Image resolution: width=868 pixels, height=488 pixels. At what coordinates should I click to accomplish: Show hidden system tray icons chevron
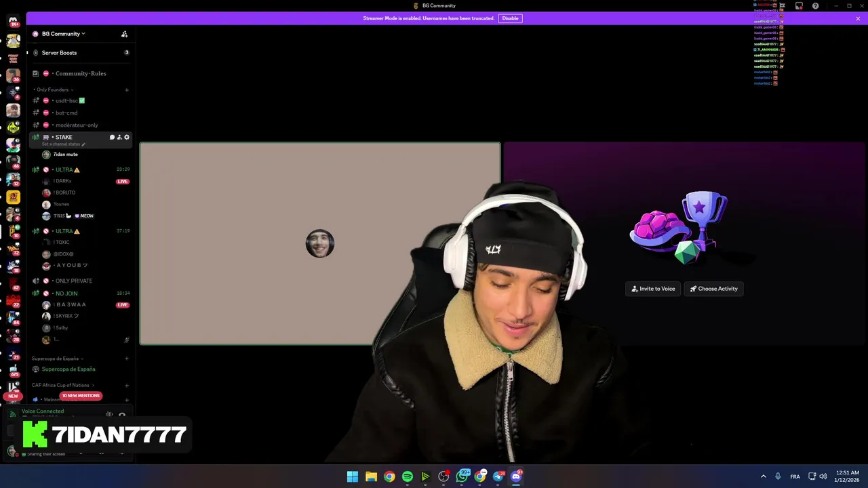coord(763,476)
